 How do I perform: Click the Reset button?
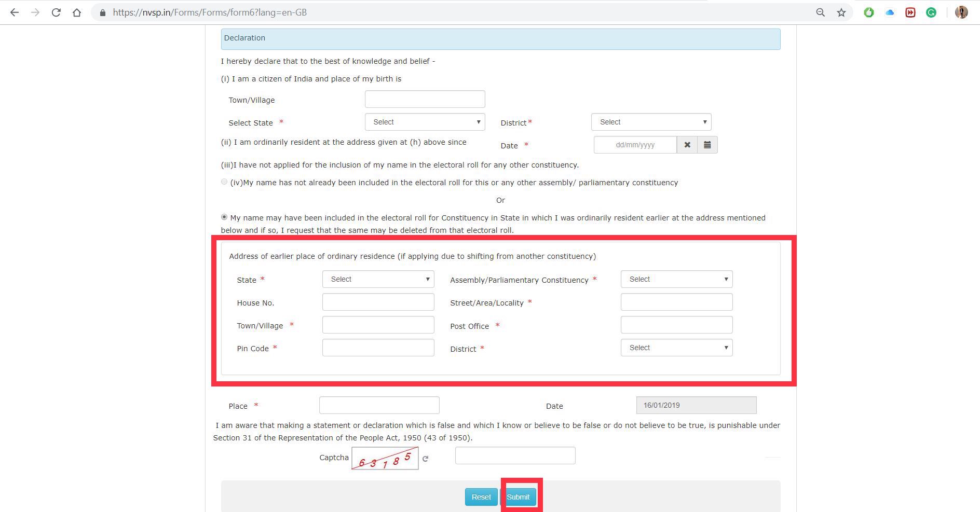click(x=481, y=497)
